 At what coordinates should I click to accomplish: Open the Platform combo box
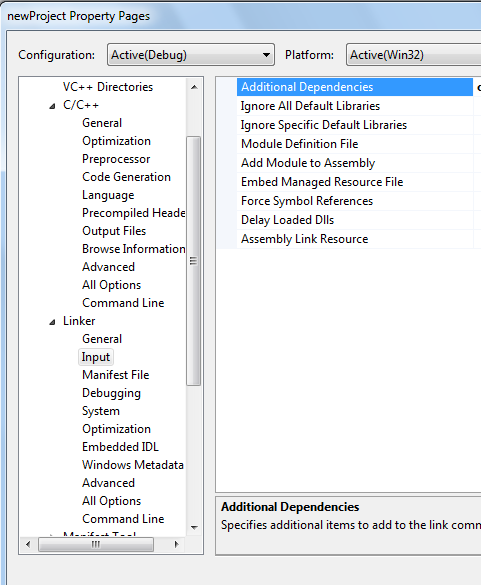(x=413, y=55)
